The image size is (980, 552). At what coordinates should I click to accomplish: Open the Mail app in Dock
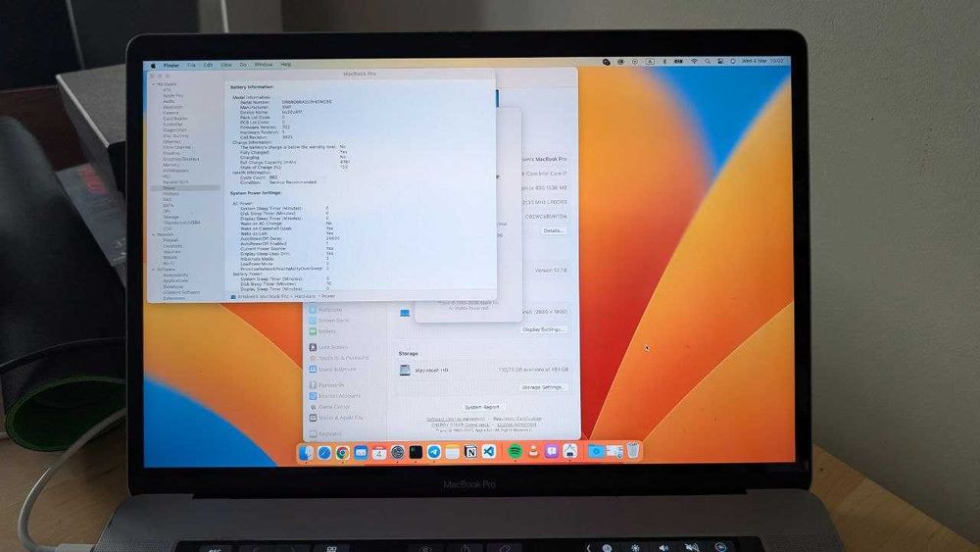pos(361,453)
